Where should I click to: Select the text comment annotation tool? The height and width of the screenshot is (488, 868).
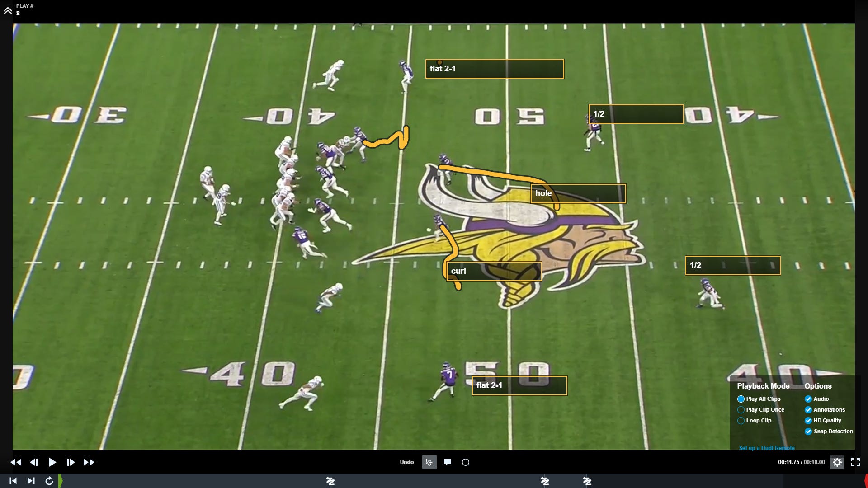[448, 462]
